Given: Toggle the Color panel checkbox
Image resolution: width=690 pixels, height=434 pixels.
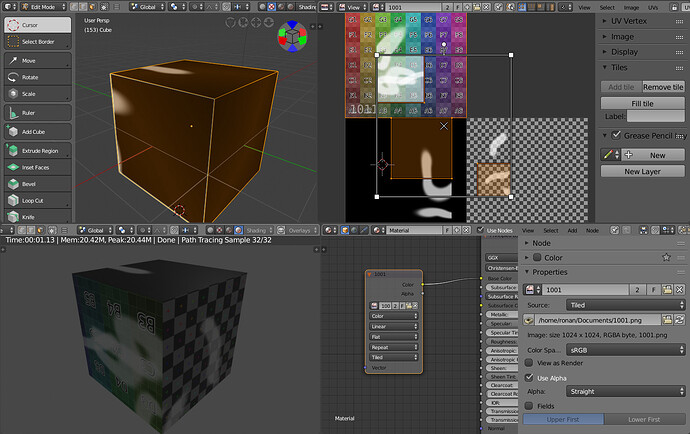Looking at the screenshot, I should (537, 257).
